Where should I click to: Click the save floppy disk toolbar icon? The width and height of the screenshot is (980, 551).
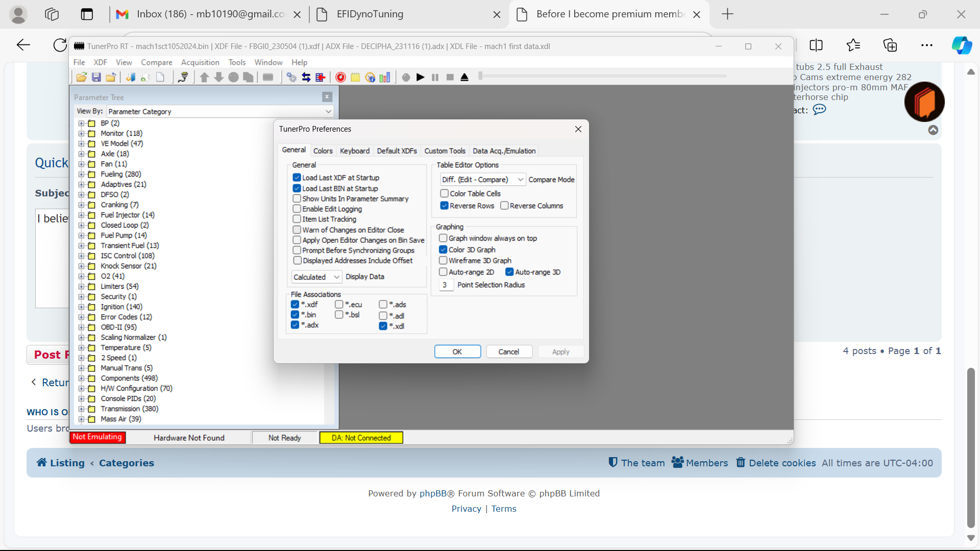[96, 77]
